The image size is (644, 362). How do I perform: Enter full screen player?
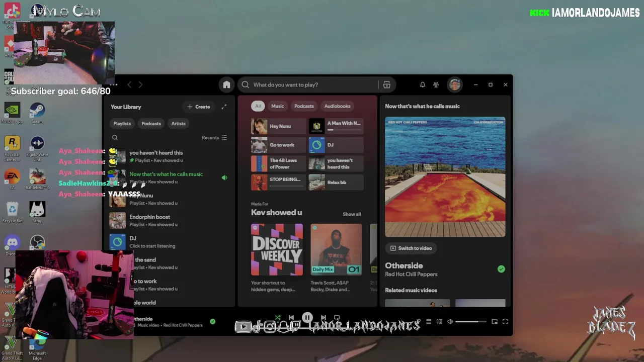click(505, 322)
